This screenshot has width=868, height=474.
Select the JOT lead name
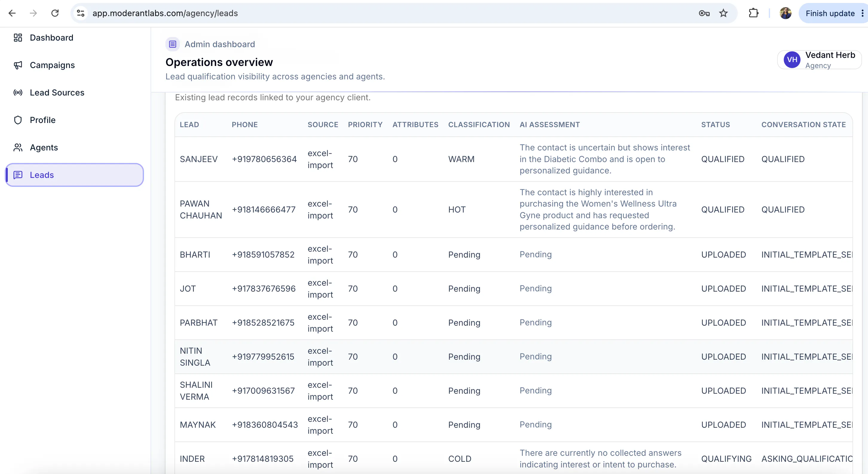[188, 289]
